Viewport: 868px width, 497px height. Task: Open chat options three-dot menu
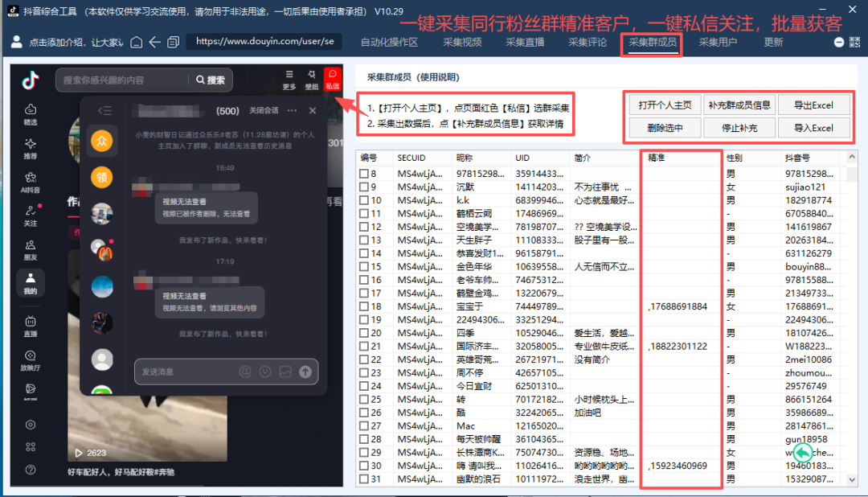pyautogui.click(x=292, y=110)
